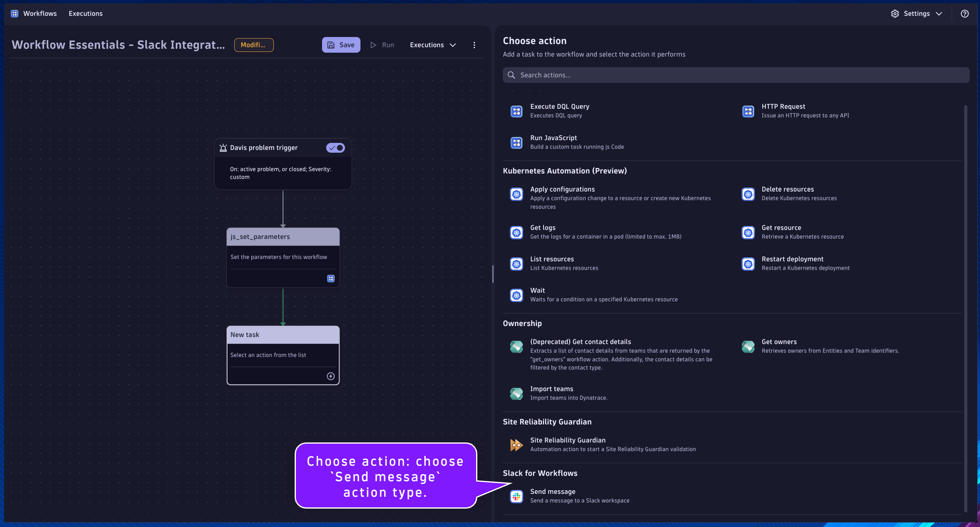Image resolution: width=980 pixels, height=527 pixels.
Task: Choose the Slack Send message icon
Action: 517,497
